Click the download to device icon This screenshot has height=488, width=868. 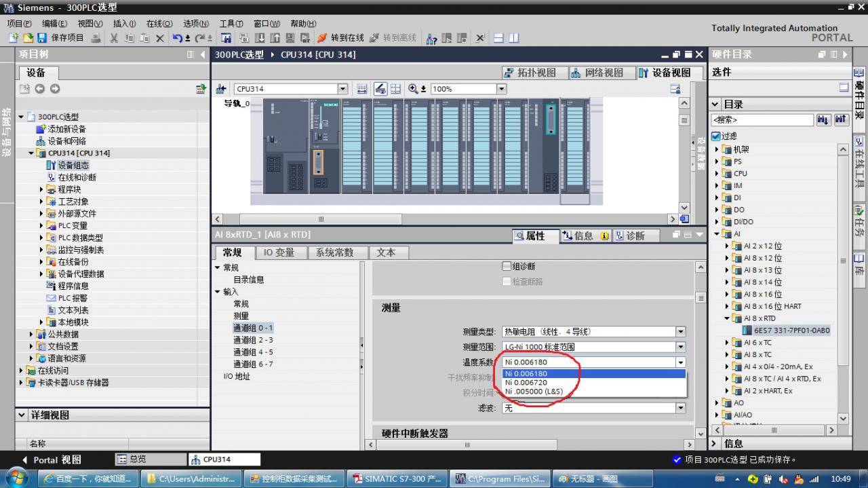click(x=260, y=38)
